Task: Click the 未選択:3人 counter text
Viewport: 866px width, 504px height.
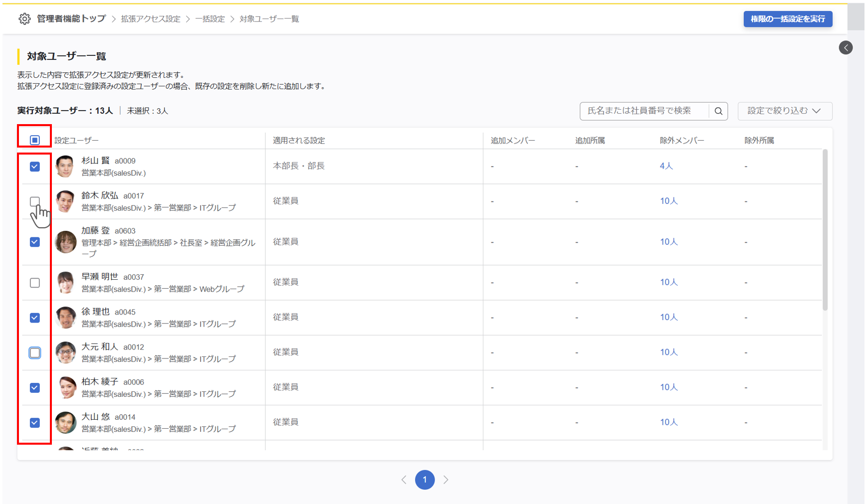Action: tap(147, 111)
